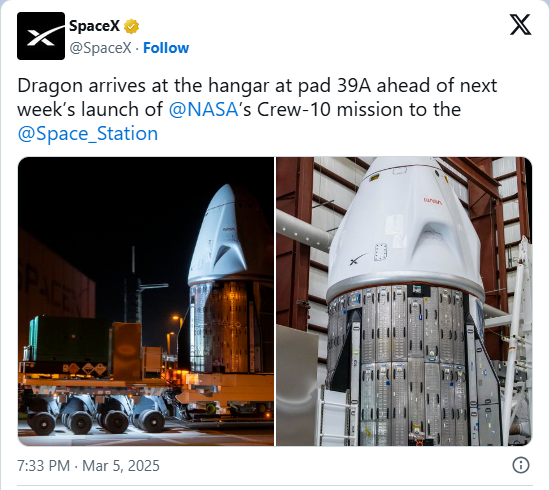Open the Dragon capsule hangar photo

(x=404, y=301)
